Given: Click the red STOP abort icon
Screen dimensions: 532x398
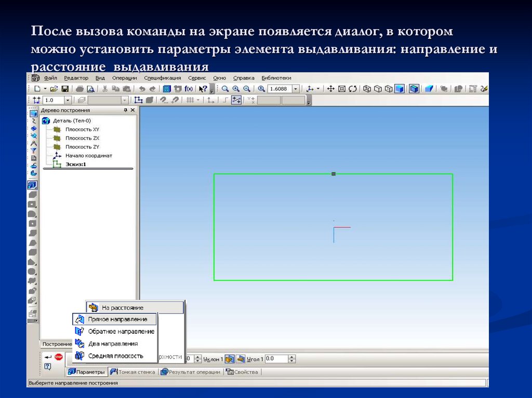Looking at the screenshot, I should point(59,356).
